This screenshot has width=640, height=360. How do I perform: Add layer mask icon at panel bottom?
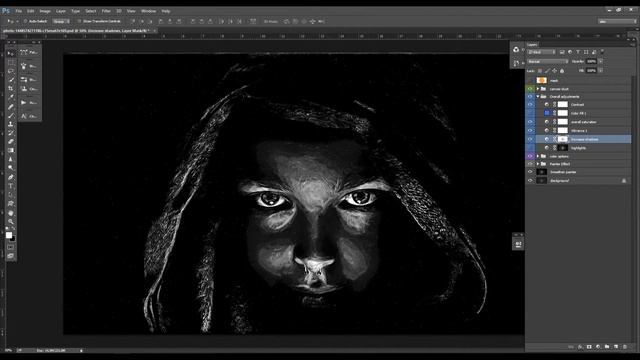point(589,347)
